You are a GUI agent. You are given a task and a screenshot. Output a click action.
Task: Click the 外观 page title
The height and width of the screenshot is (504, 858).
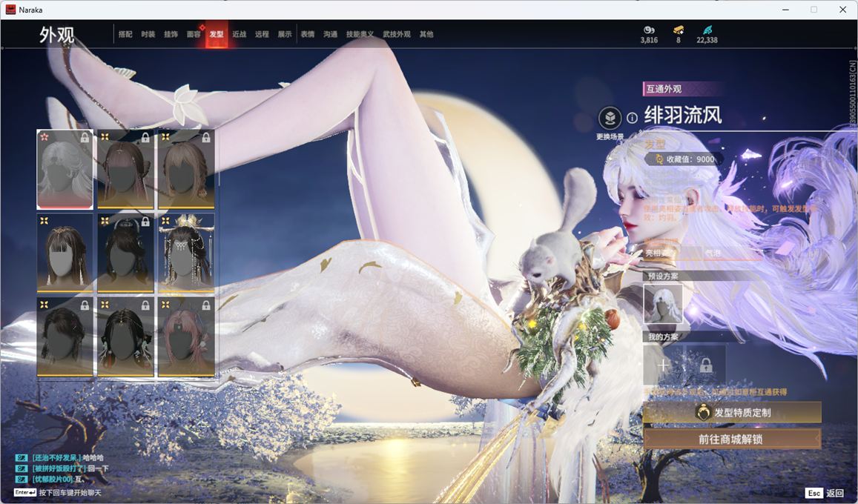[x=57, y=34]
